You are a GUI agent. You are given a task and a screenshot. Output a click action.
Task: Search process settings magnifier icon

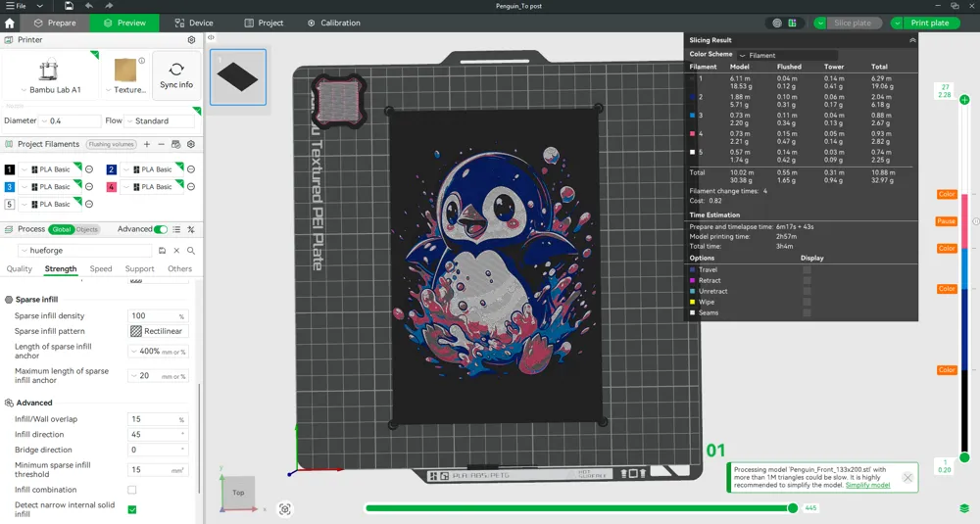tap(191, 251)
